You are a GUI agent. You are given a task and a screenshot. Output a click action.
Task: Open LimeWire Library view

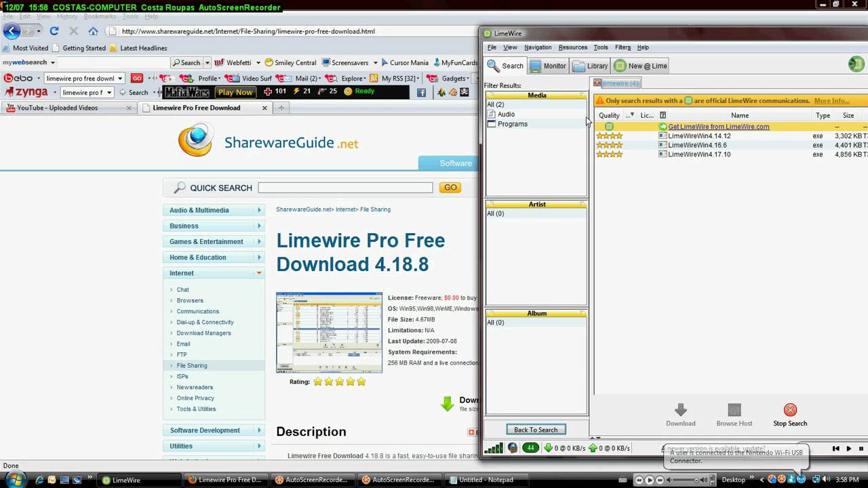point(590,66)
